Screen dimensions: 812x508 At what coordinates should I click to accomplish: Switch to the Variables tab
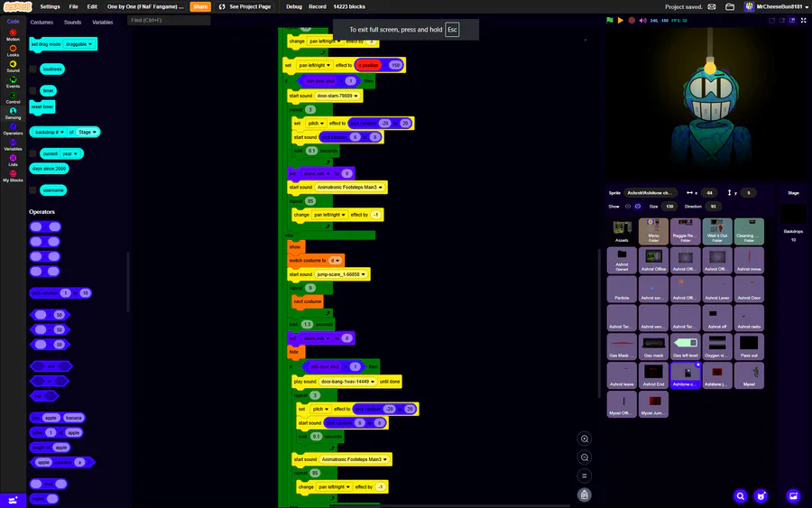pos(103,23)
